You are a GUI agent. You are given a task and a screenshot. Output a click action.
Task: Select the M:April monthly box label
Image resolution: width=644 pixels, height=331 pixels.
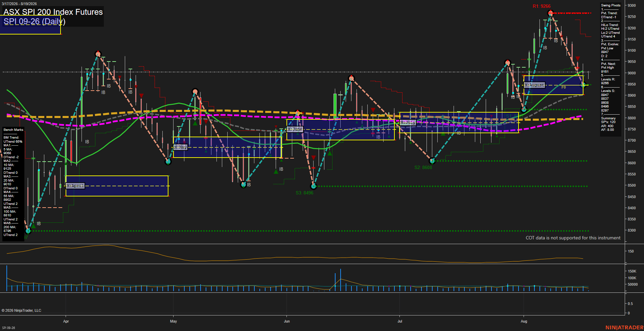coord(75,186)
